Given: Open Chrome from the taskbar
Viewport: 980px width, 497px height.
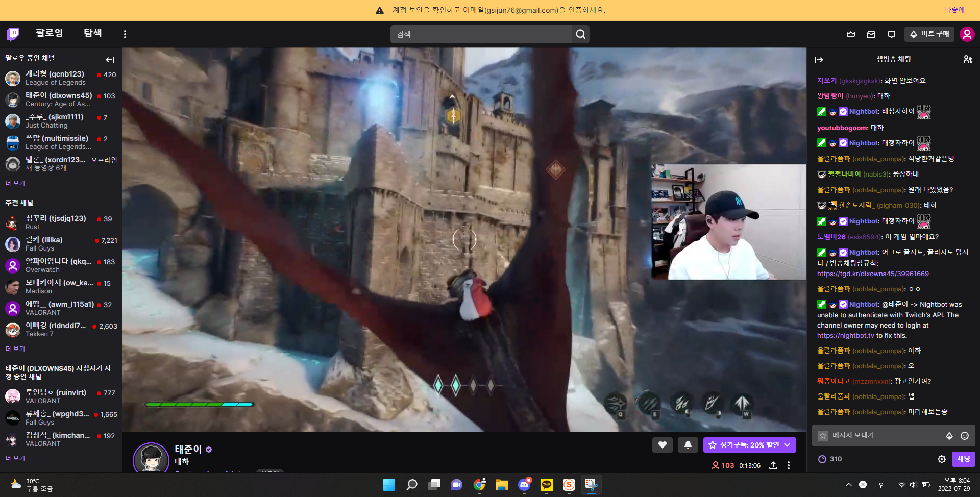Looking at the screenshot, I should pyautogui.click(x=479, y=485).
